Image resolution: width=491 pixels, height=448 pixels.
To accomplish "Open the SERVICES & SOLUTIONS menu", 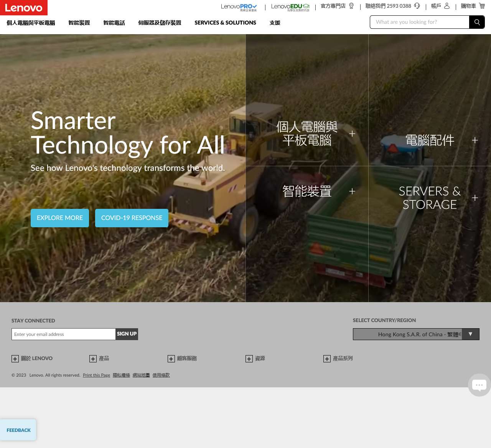I will pyautogui.click(x=225, y=23).
